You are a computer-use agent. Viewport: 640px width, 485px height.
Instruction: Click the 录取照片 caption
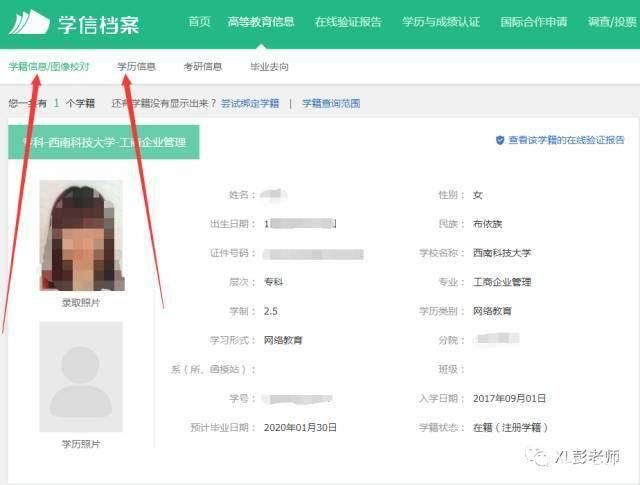[x=81, y=303]
